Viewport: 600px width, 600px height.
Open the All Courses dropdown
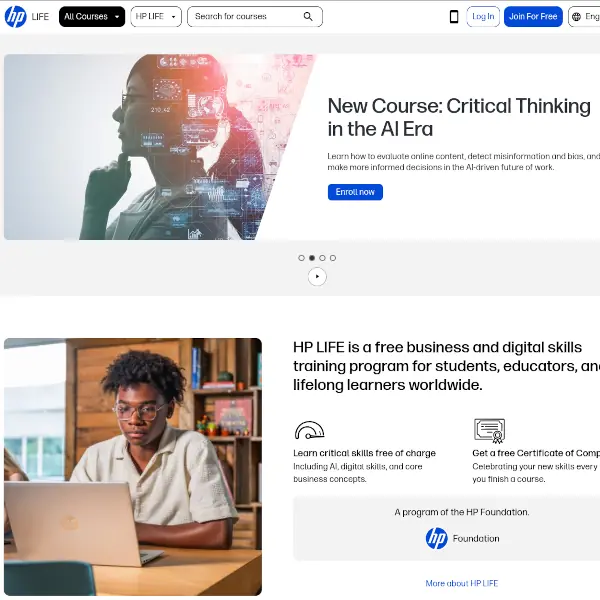[x=92, y=16]
